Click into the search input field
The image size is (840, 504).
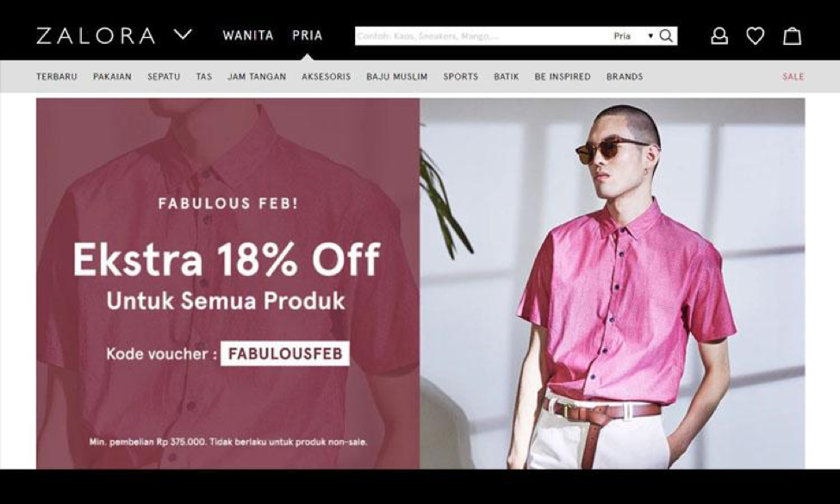482,36
